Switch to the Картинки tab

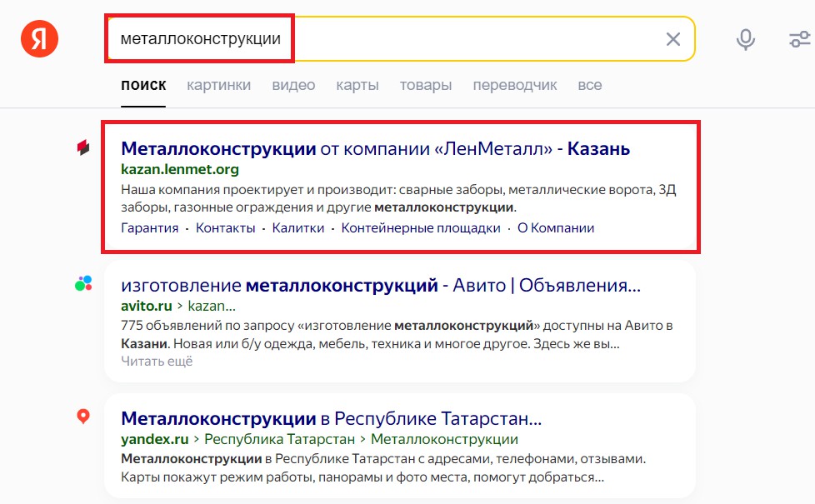[218, 85]
